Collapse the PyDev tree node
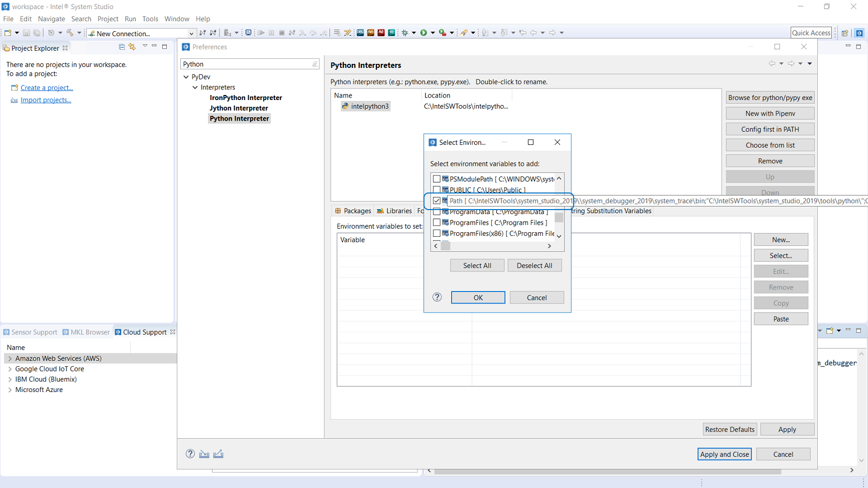 click(x=186, y=77)
